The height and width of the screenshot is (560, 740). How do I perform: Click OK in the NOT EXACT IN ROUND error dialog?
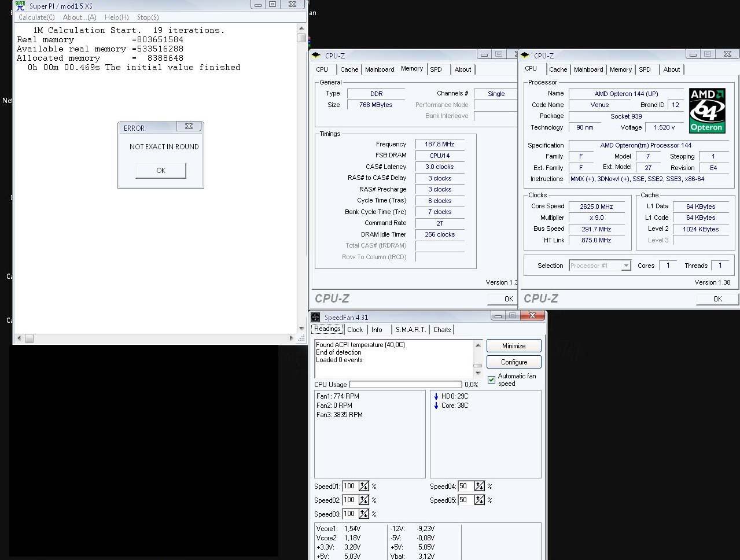pos(161,170)
